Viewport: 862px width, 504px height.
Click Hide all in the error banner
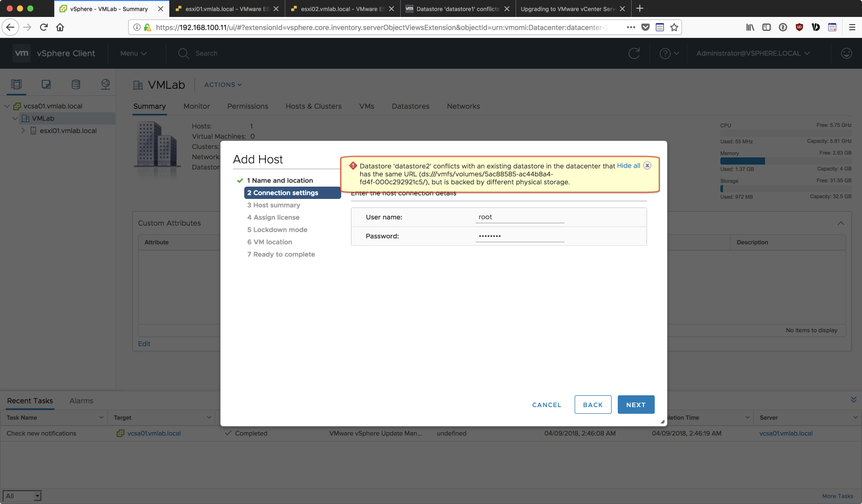click(628, 166)
